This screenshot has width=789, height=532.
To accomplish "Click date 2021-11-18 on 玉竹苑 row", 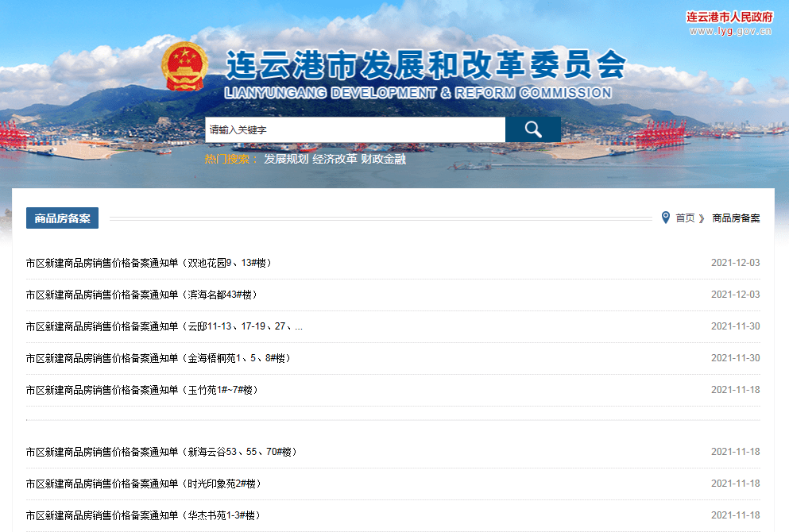I will click(735, 389).
